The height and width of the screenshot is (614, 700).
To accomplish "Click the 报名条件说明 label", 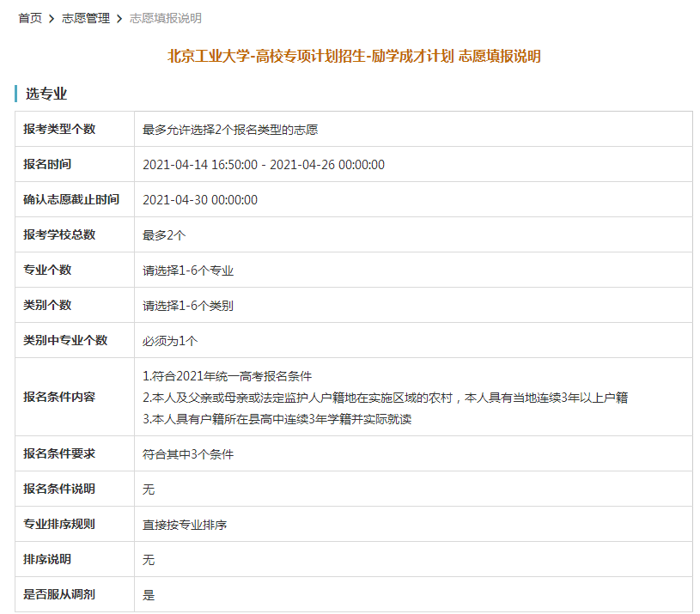I will click(59, 489).
